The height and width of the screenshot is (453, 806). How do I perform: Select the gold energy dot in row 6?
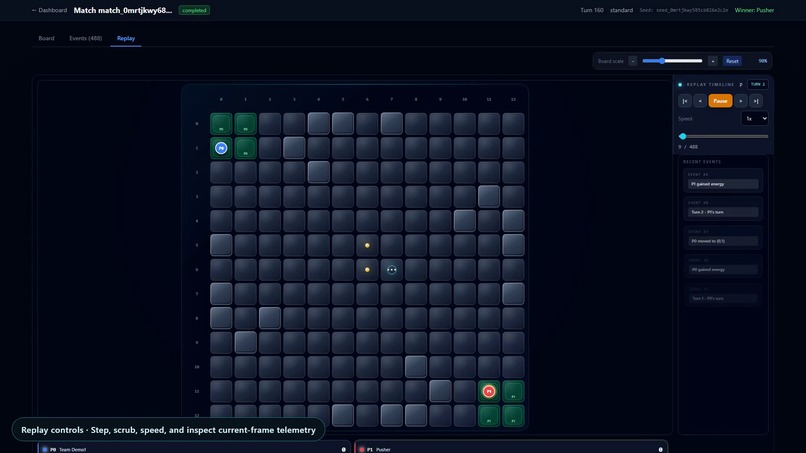point(367,269)
